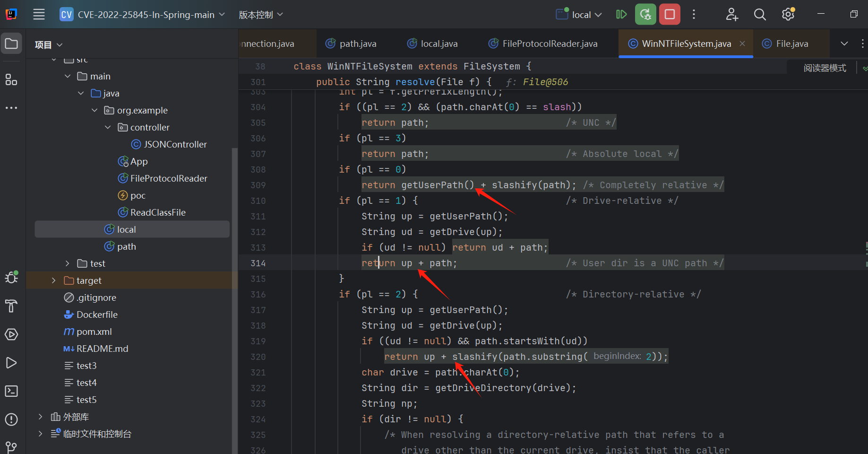Screen dimensions: 868x454
Task: Open JSONController in the project tree
Action: pyautogui.click(x=169, y=144)
